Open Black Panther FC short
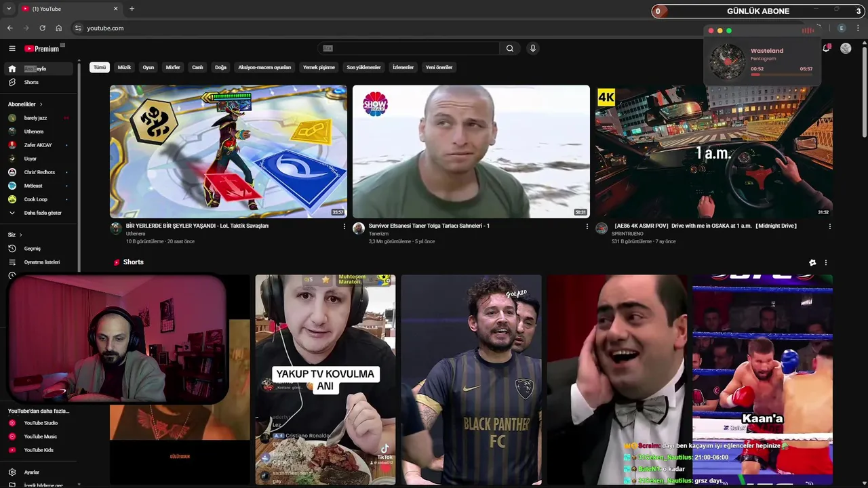The image size is (868, 488). (471, 380)
